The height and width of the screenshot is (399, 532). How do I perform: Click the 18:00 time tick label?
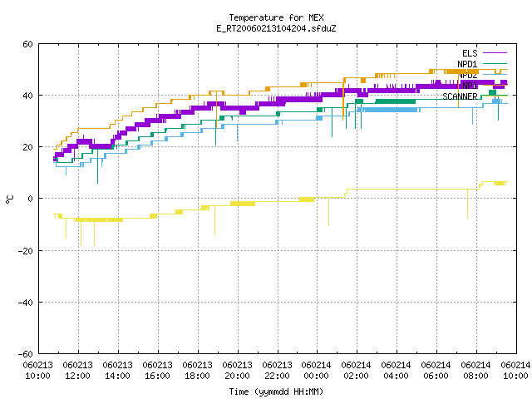tap(198, 371)
